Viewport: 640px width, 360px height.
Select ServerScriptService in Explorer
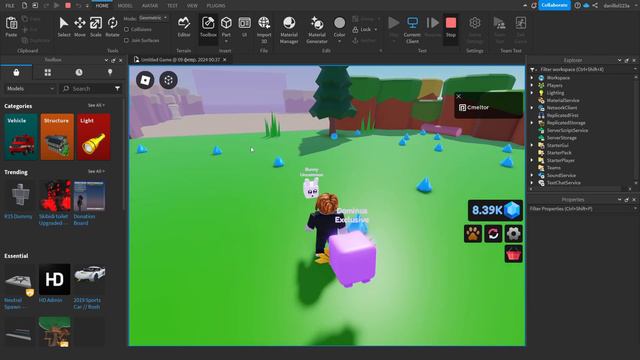tap(567, 130)
